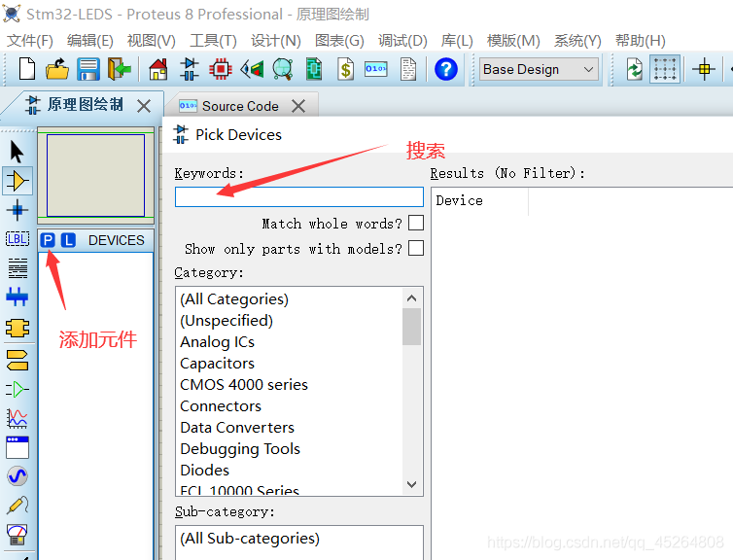Select the Selection arrow tool
Image resolution: width=733 pixels, height=560 pixels.
click(x=17, y=152)
